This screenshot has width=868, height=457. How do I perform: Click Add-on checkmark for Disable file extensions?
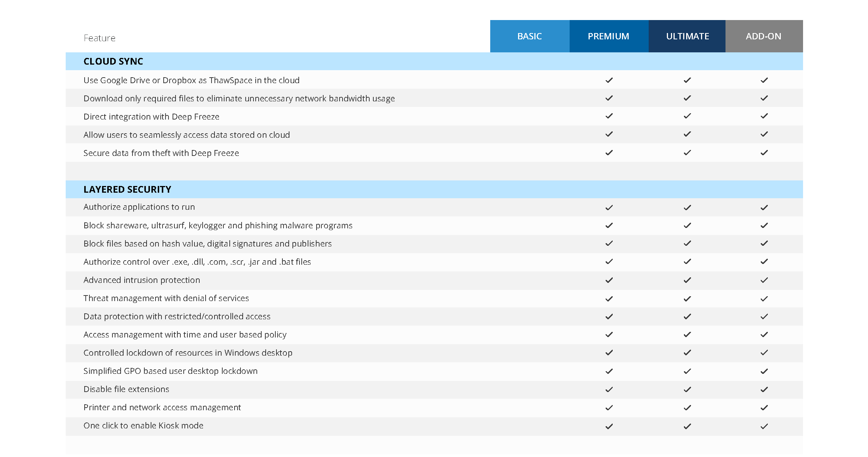(764, 389)
